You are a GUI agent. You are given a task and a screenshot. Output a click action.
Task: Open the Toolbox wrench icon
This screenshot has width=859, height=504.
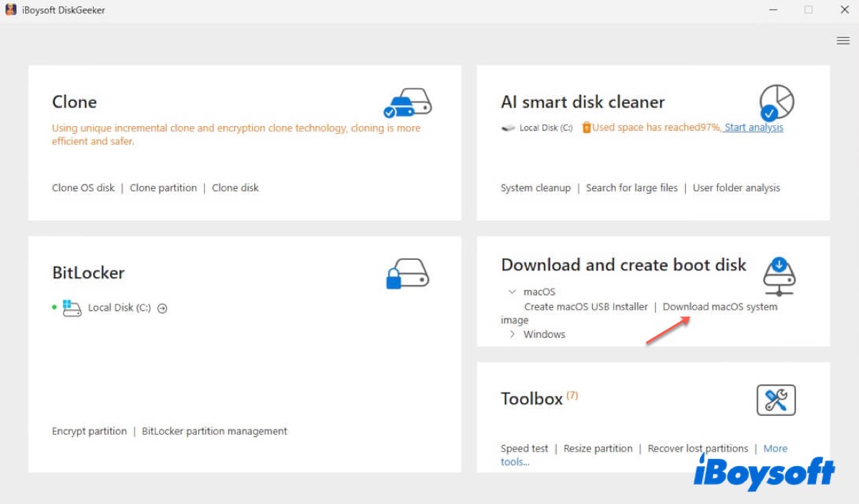(x=776, y=400)
